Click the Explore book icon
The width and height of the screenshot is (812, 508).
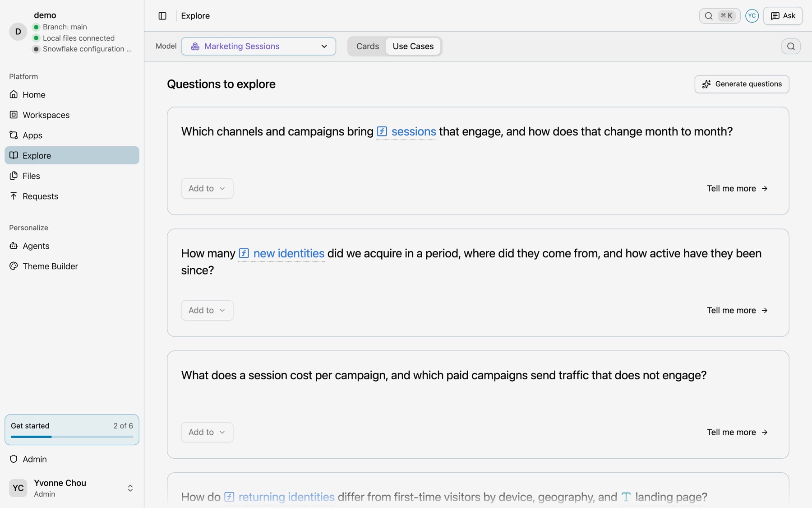pos(14,155)
